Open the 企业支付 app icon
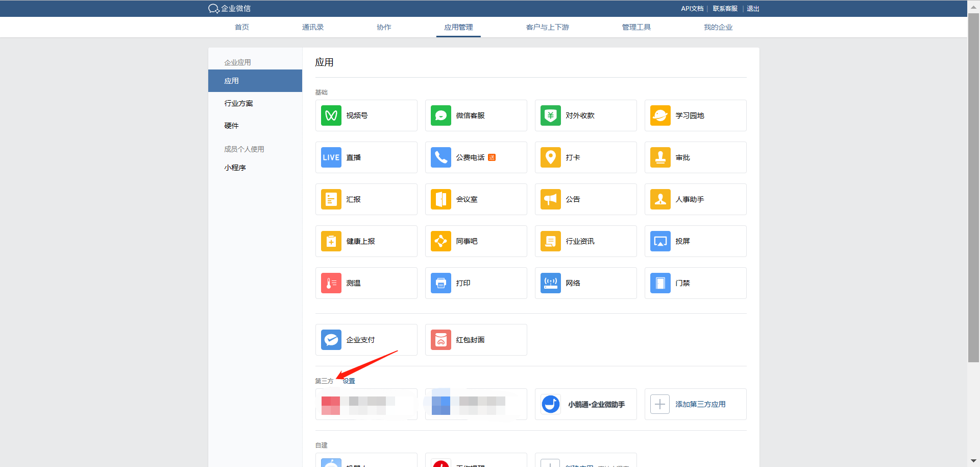 pyautogui.click(x=331, y=340)
